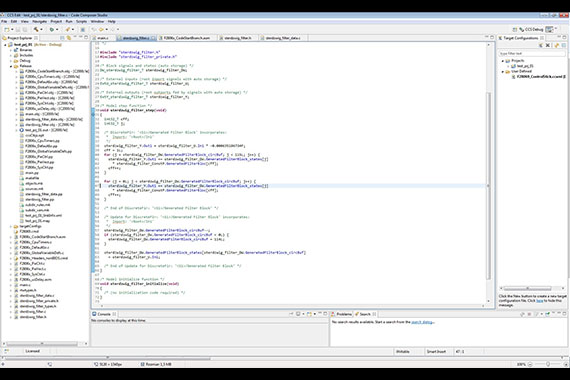
Task: Switch to the sterdowig_filter_data.c editor tab
Action: tap(283, 38)
